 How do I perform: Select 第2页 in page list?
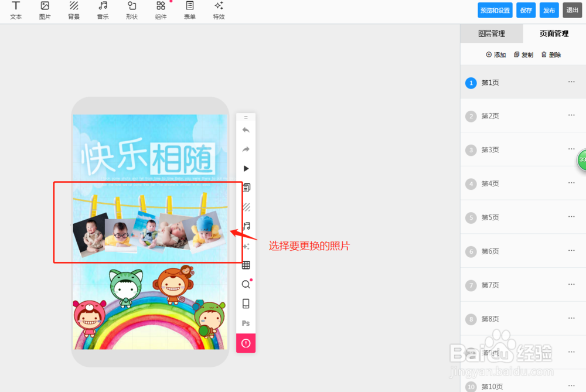(x=523, y=116)
